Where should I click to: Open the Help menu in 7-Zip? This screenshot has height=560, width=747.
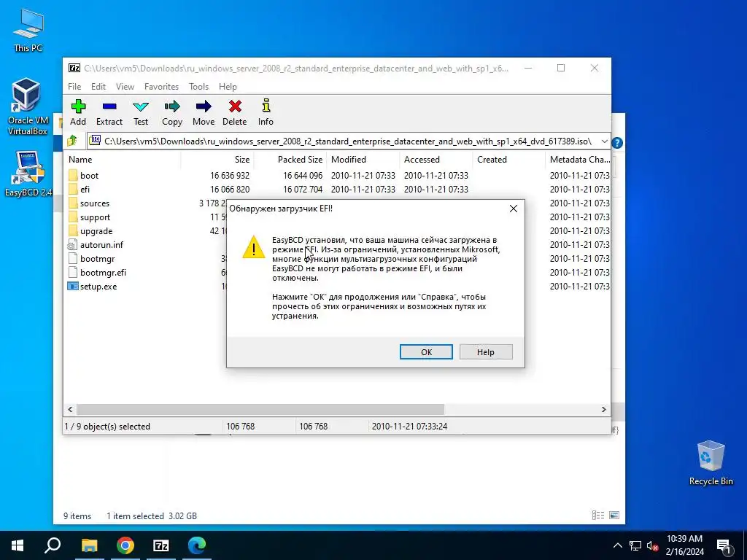click(228, 87)
